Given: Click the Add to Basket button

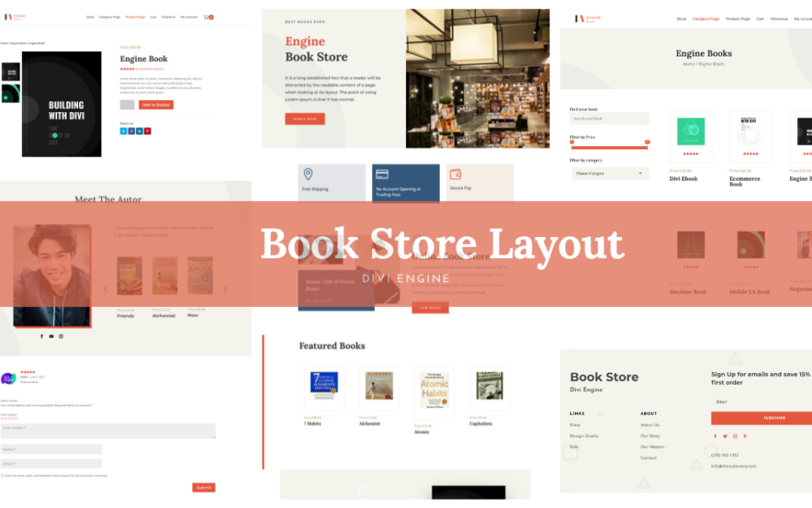Looking at the screenshot, I should 156,105.
